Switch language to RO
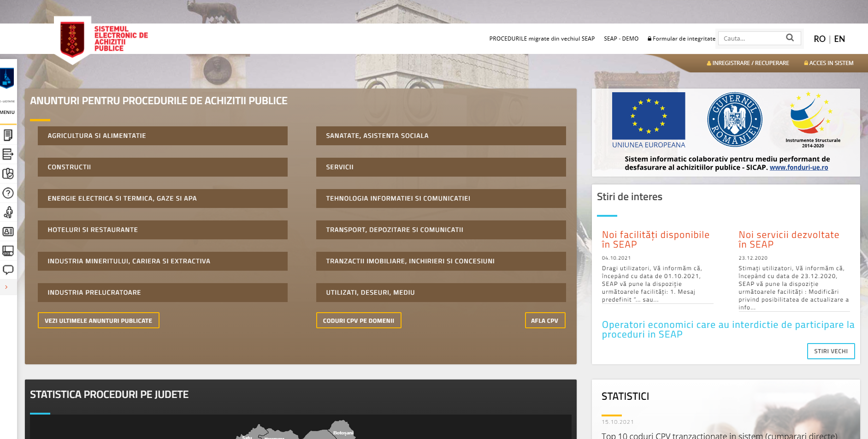This screenshot has width=868, height=439. point(819,39)
